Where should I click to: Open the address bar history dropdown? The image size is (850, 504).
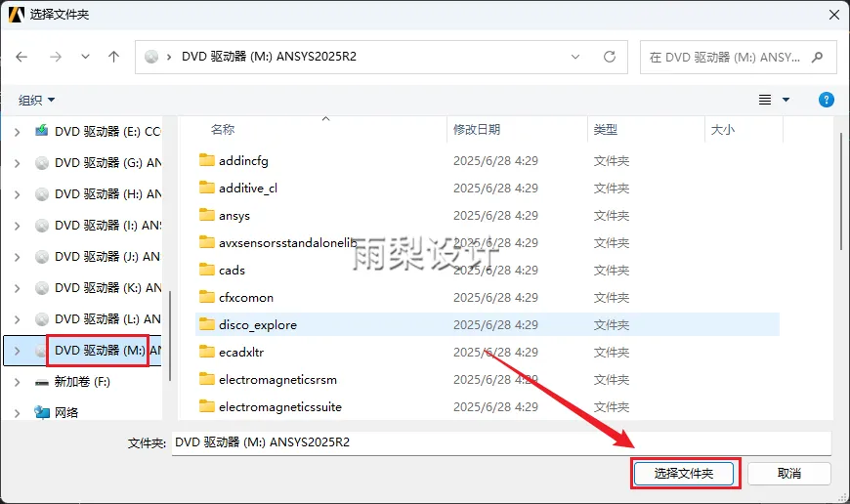(575, 57)
